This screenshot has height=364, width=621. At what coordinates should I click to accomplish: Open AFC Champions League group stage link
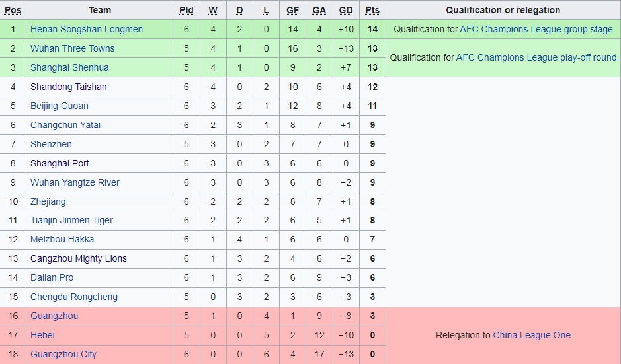coord(536,29)
